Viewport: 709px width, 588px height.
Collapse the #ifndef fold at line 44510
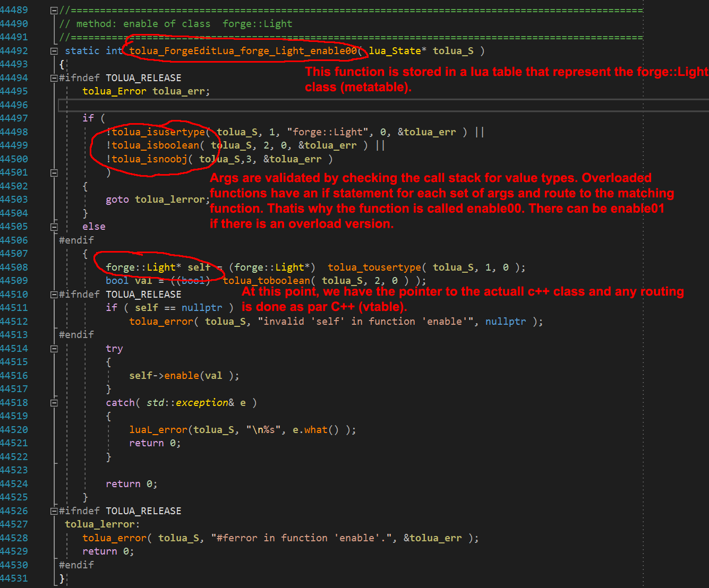pyautogui.click(x=54, y=295)
